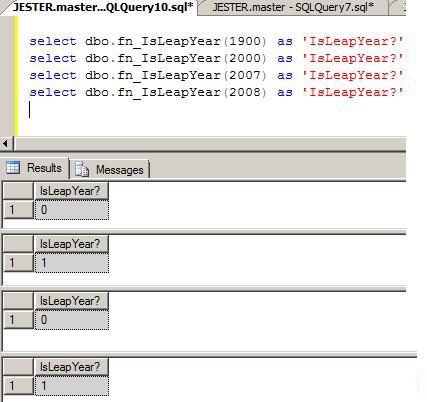Click the editor horizontal scrollbar track
Screen dimensions: 427x402
tap(210, 144)
